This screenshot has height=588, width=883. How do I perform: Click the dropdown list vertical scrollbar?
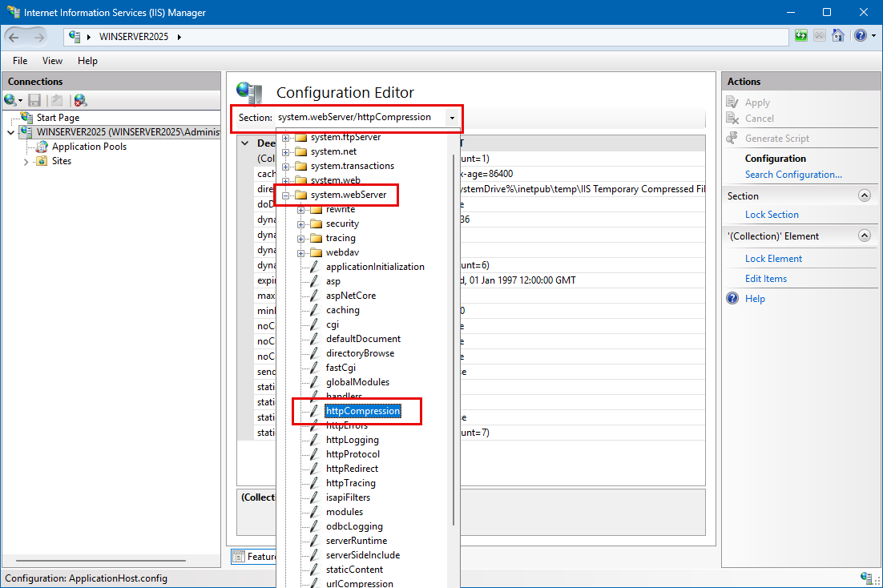coord(454,360)
